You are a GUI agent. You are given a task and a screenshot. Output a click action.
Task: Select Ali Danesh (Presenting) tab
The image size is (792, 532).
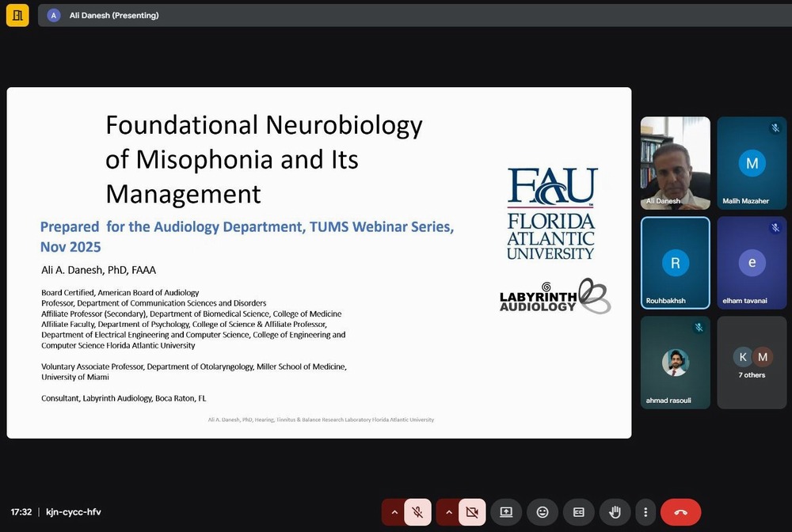coord(114,15)
